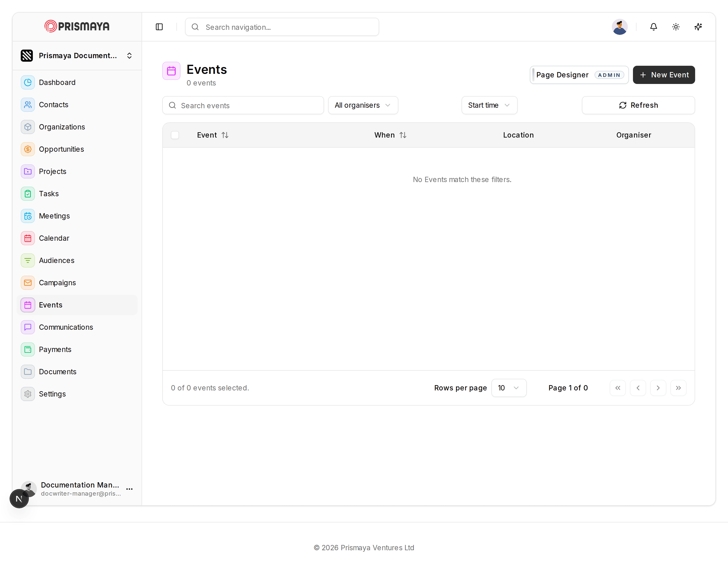Open the All organisers dropdown
This screenshot has height=573, width=728.
pyautogui.click(x=363, y=105)
